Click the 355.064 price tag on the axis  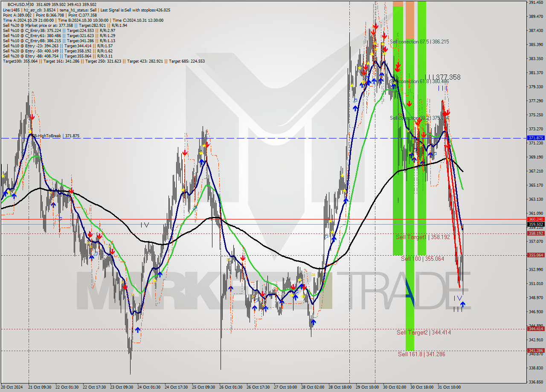(x=536, y=255)
